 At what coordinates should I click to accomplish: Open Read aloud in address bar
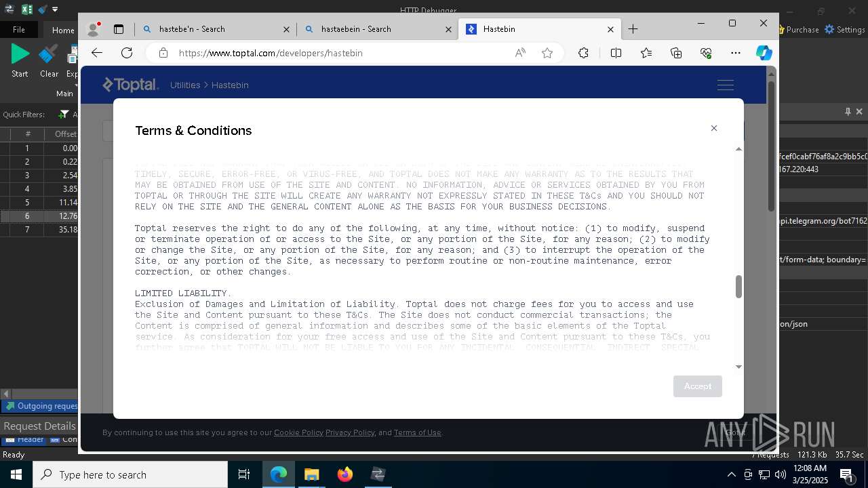tap(520, 53)
